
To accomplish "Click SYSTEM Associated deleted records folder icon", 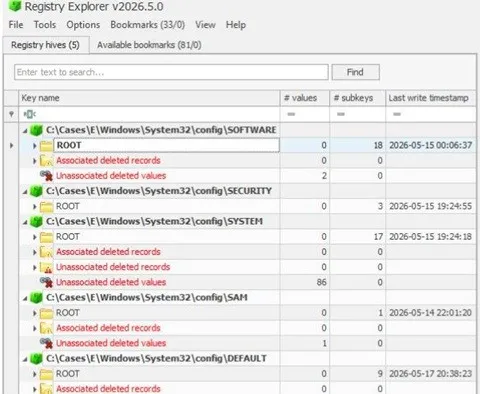I will (46, 252).
